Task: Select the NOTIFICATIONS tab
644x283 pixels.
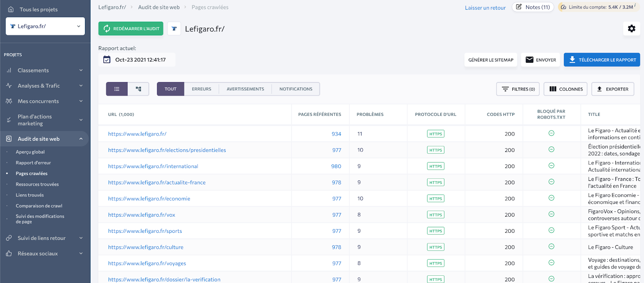Action: point(296,89)
